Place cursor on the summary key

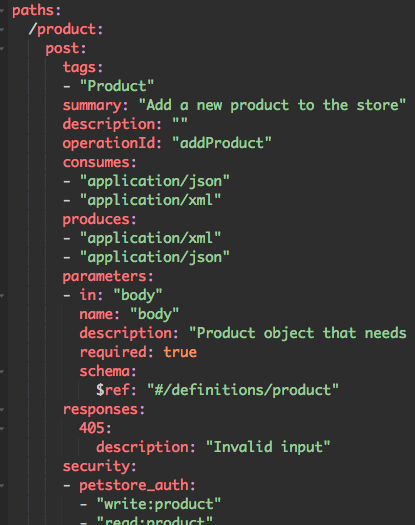click(x=92, y=106)
